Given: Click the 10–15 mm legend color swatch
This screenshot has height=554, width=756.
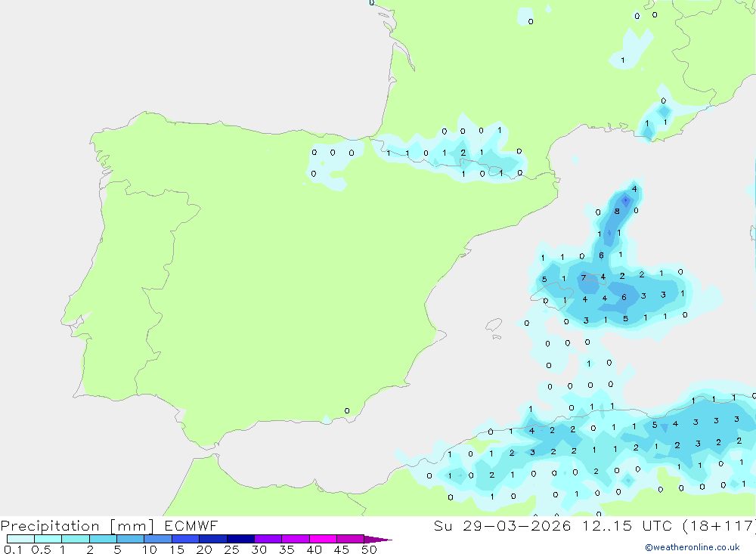Looking at the screenshot, I should click(158, 539).
